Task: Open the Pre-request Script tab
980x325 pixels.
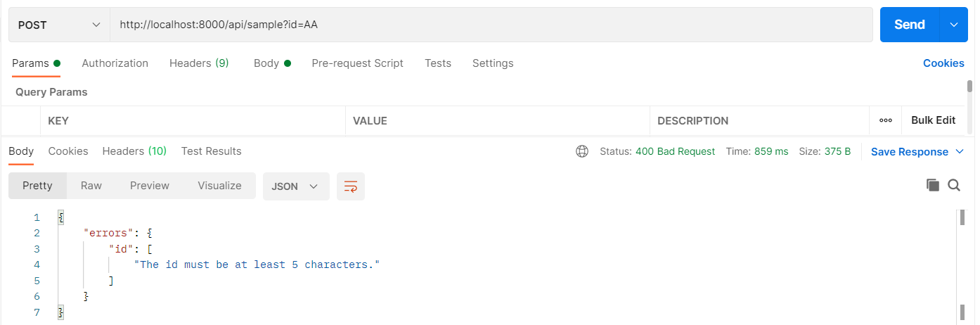Action: click(x=358, y=63)
